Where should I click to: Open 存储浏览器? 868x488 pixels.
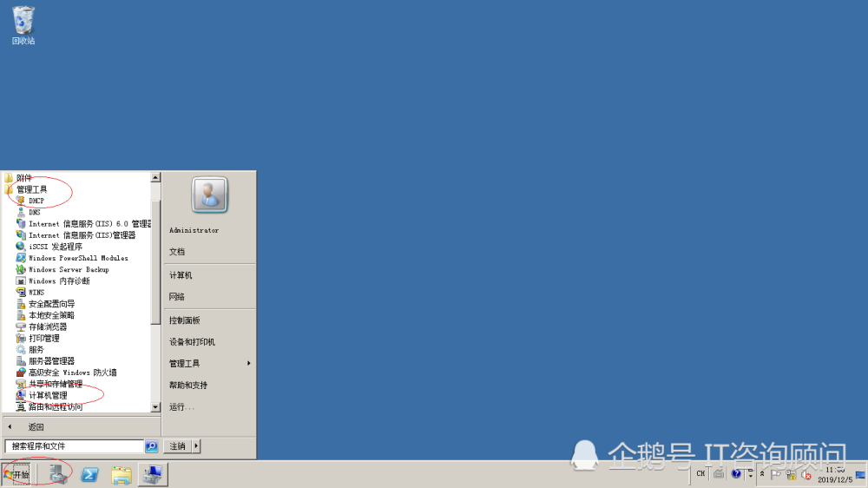pos(42,326)
